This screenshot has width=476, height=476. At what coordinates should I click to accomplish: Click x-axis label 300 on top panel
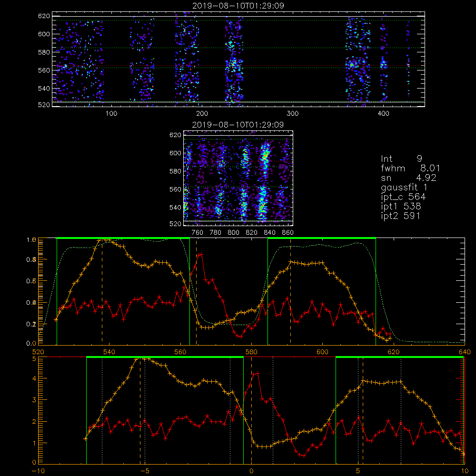click(x=292, y=114)
